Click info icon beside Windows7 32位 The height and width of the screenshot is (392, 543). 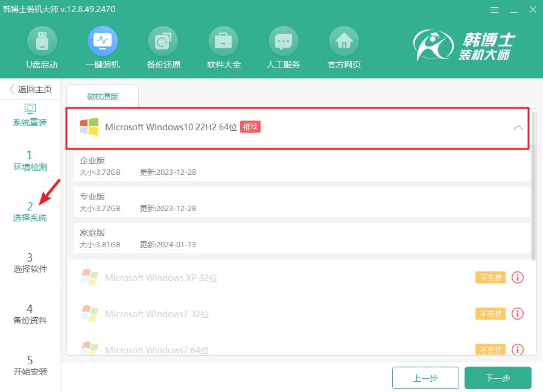tap(517, 314)
